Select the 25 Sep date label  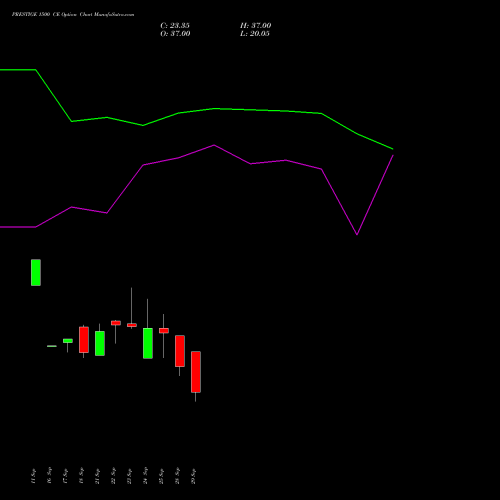(x=161, y=476)
